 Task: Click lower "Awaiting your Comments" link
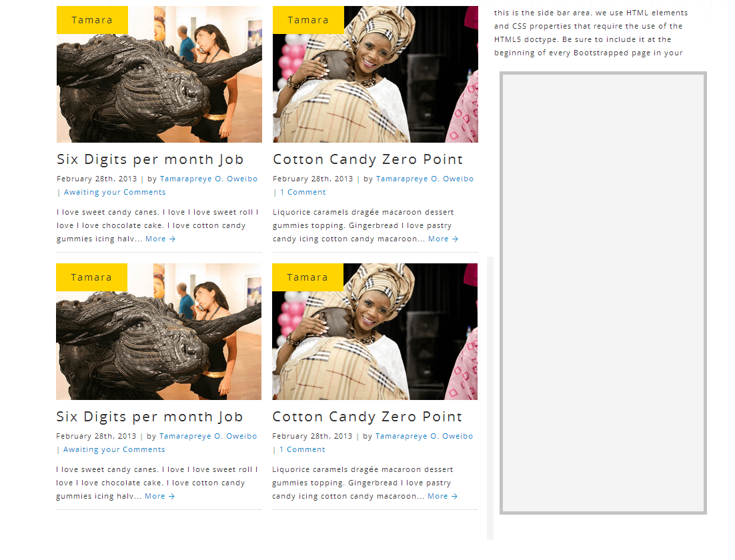pos(114,449)
